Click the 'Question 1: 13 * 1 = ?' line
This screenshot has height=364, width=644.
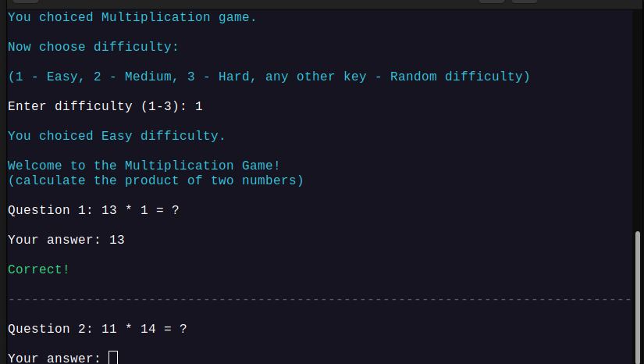(94, 210)
